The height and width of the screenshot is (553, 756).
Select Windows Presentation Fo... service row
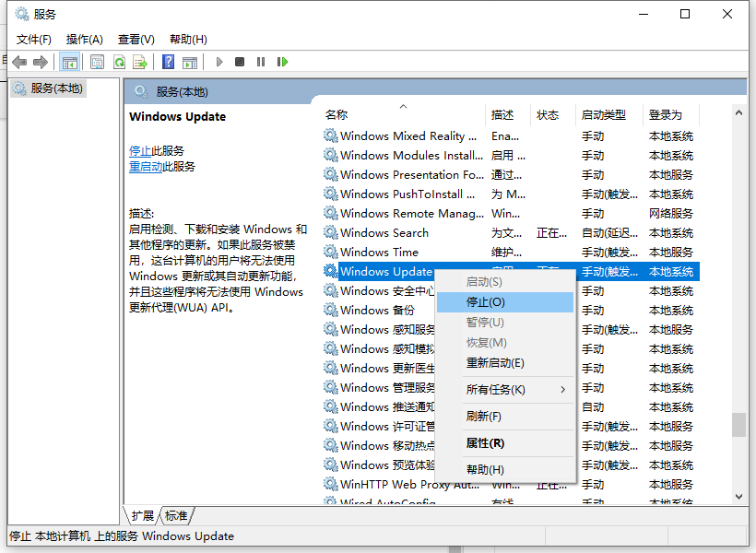(511, 175)
